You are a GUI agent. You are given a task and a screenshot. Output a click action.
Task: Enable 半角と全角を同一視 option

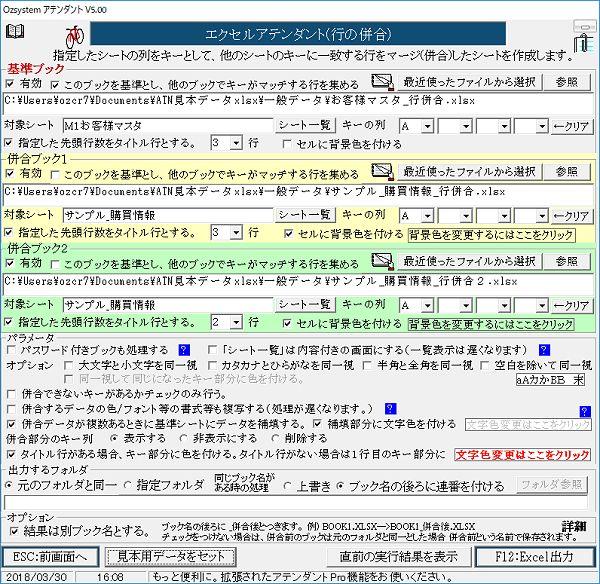click(367, 365)
